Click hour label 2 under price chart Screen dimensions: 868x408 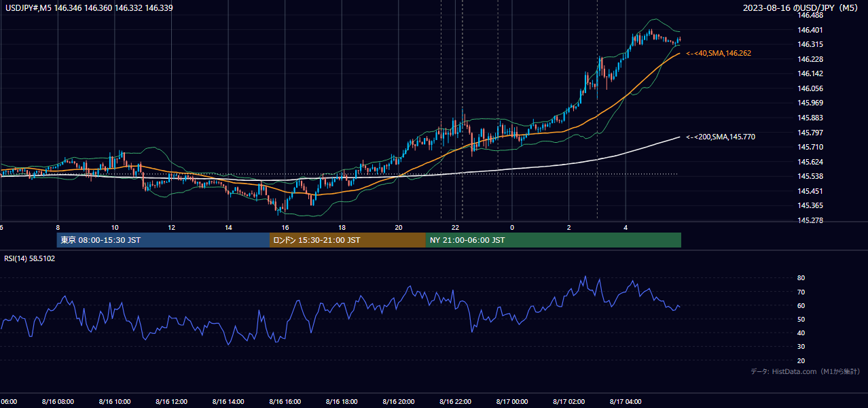(569, 227)
